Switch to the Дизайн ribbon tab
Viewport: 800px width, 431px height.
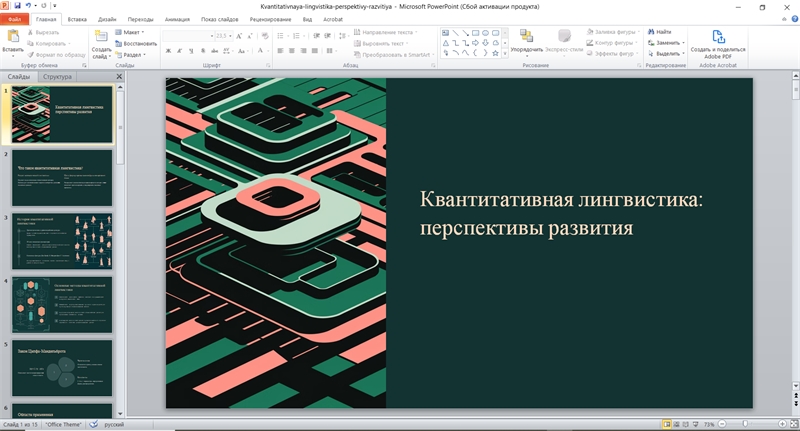coord(107,19)
